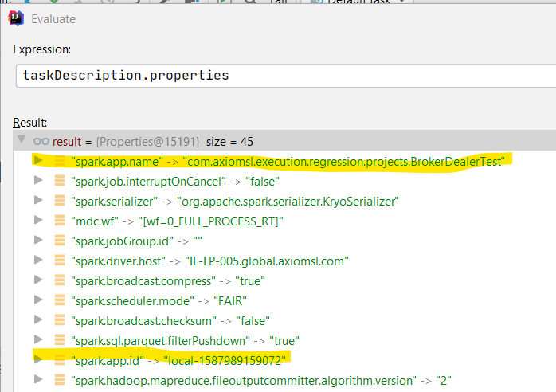Select "spark.broadcast.compress" -> "true" text
Screen dimensions: 556x392
pyautogui.click(x=168, y=281)
